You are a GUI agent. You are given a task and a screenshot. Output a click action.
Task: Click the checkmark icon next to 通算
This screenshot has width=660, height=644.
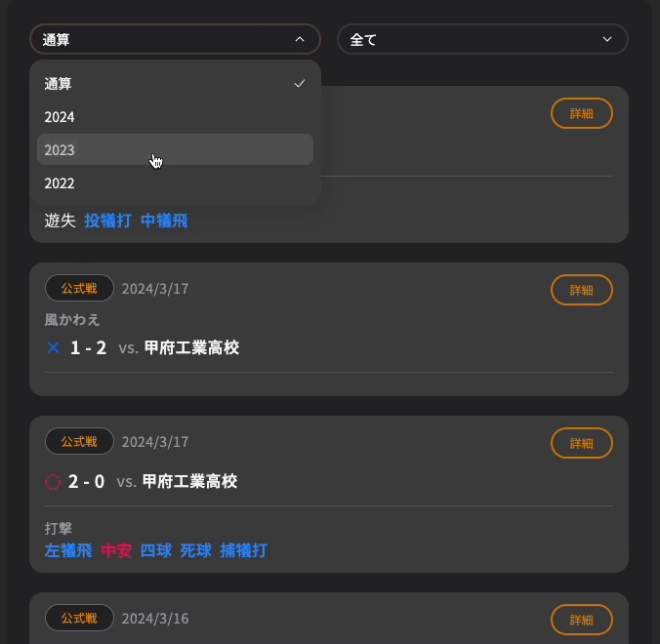pos(299,84)
